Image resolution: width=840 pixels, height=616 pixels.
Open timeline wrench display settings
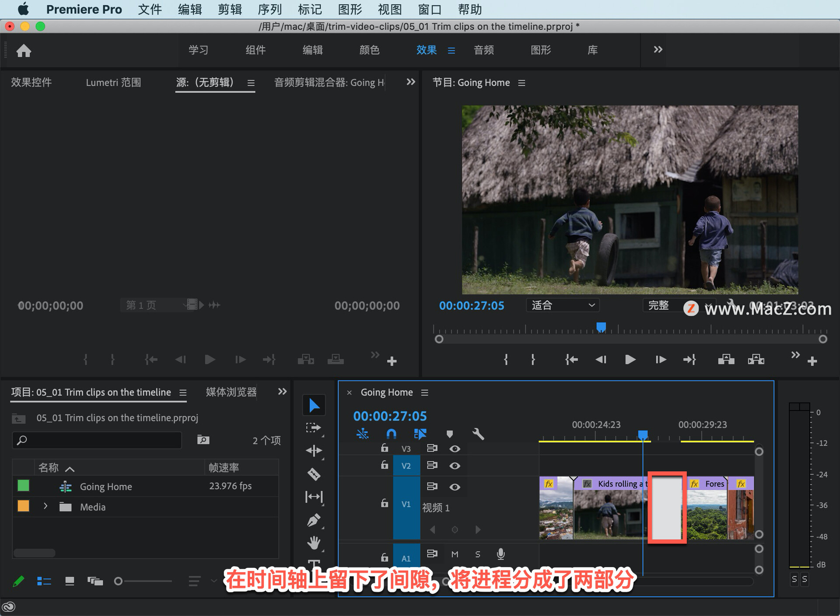tap(478, 434)
